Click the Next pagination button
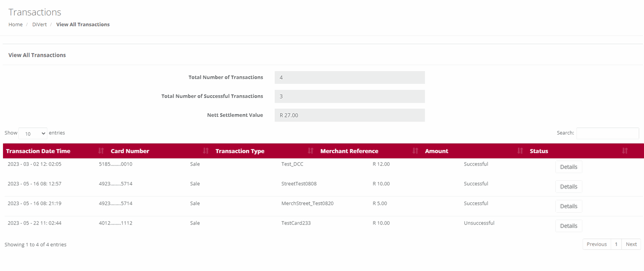The image size is (644, 271). 631,244
